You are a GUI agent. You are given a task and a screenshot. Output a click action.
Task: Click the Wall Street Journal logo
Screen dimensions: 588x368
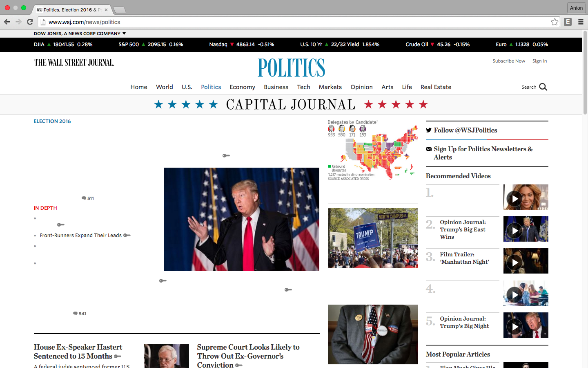[74, 63]
